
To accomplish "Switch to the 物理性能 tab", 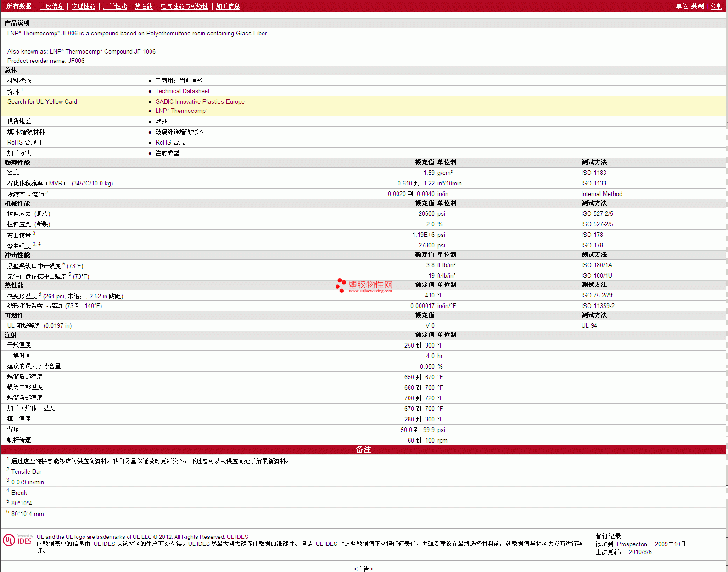I will 83,6.
